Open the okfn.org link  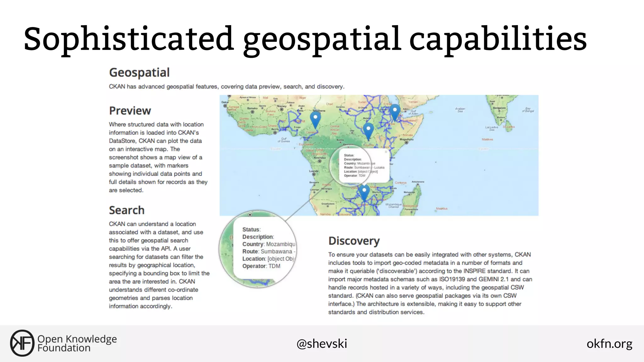pos(609,343)
